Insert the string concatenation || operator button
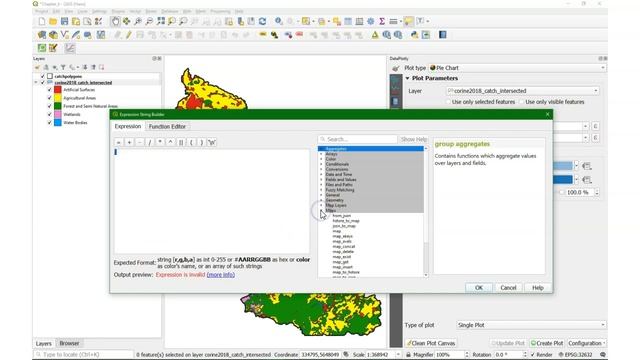The width and height of the screenshot is (640, 360). pyautogui.click(x=181, y=142)
